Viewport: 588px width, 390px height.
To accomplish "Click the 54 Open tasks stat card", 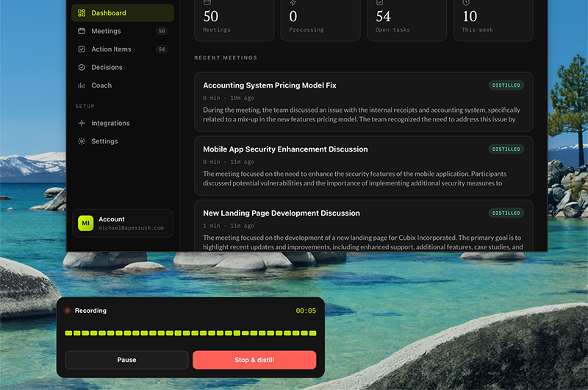I will coord(406,20).
